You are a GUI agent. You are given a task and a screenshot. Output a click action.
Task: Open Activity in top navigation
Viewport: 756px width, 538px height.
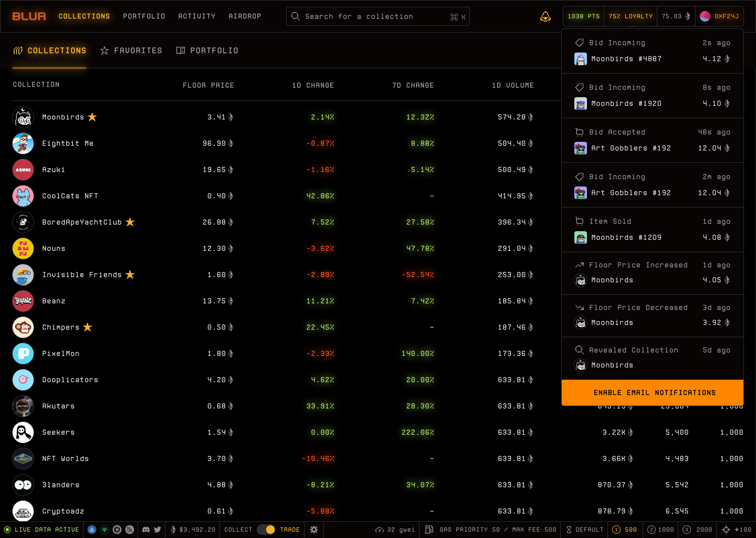[197, 16]
